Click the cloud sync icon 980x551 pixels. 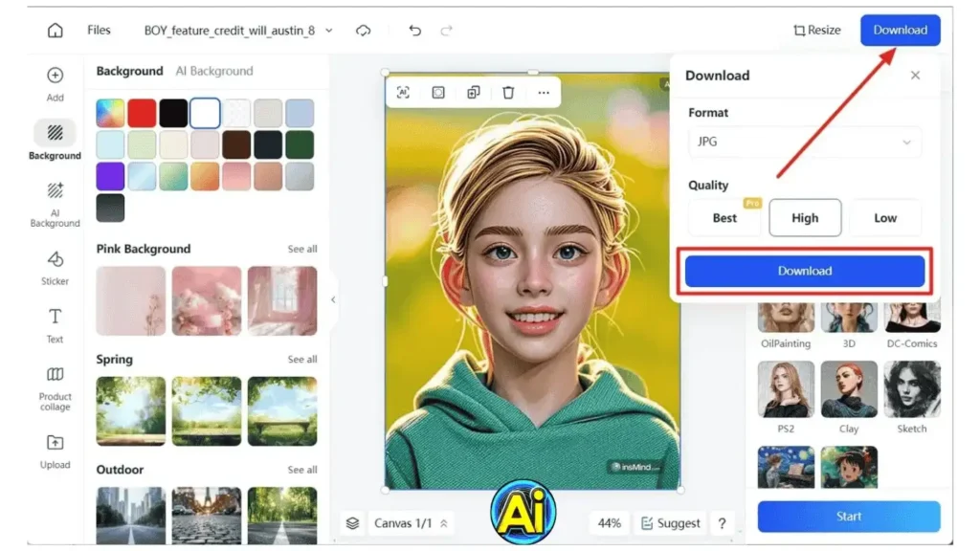pyautogui.click(x=363, y=31)
